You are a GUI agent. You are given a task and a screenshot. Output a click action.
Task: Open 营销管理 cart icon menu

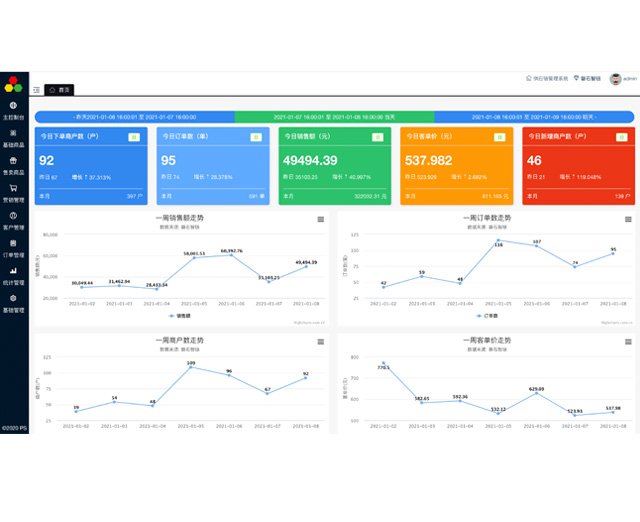pos(13,192)
